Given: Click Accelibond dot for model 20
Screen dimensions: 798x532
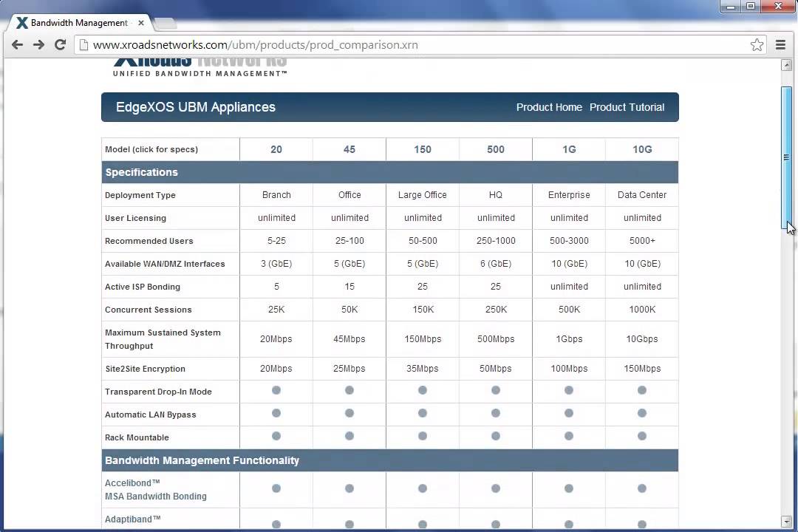Looking at the screenshot, I should point(276,488).
